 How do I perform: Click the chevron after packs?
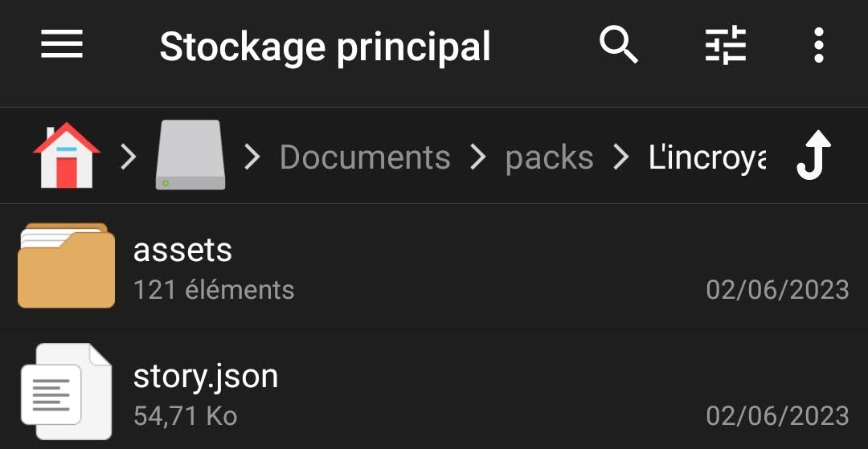621,157
